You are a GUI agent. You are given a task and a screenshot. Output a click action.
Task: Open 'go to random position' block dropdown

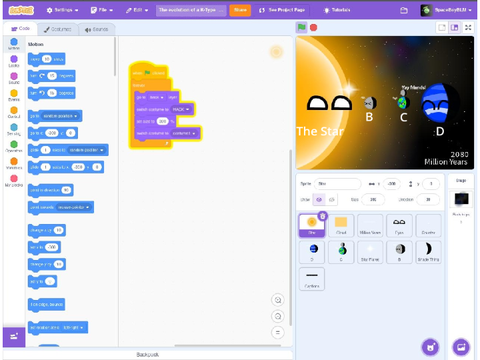61,116
